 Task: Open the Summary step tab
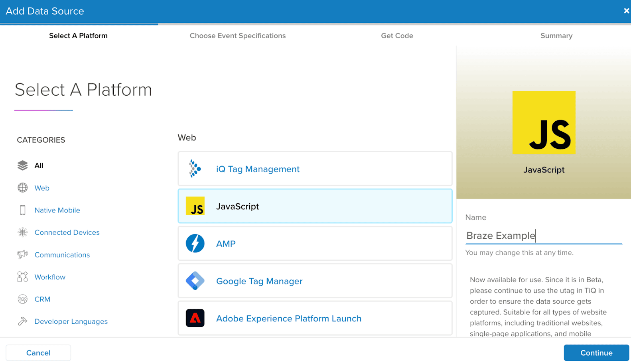556,36
